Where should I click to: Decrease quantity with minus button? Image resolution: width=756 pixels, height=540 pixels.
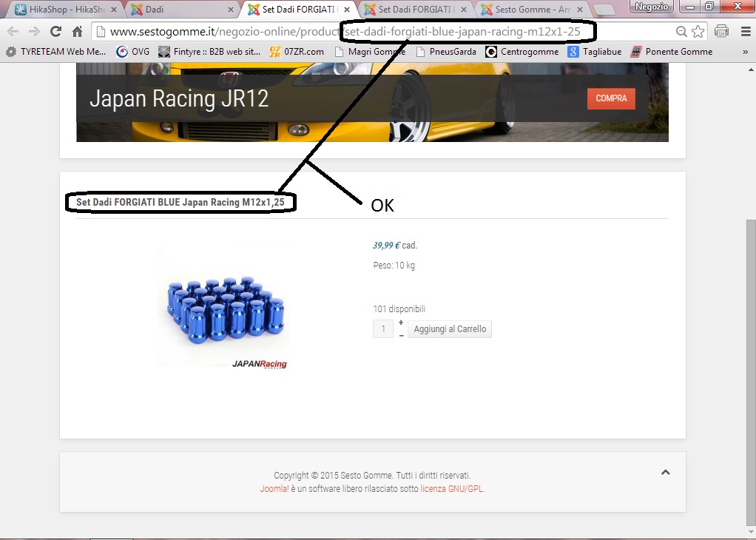[x=401, y=336]
